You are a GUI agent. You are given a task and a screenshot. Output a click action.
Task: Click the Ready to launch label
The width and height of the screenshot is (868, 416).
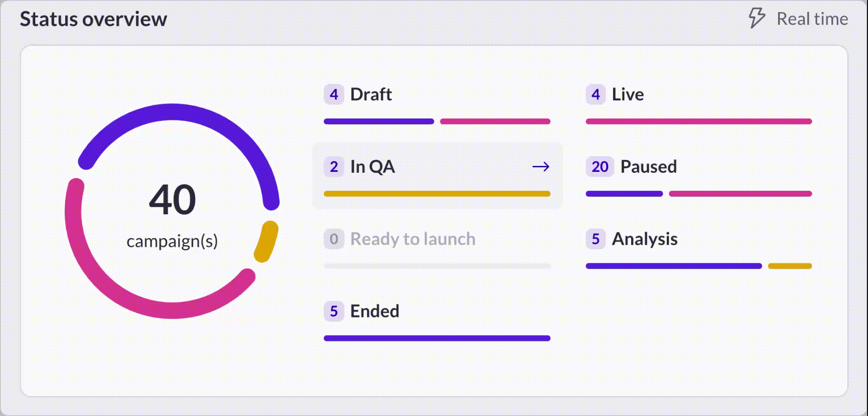(413, 239)
